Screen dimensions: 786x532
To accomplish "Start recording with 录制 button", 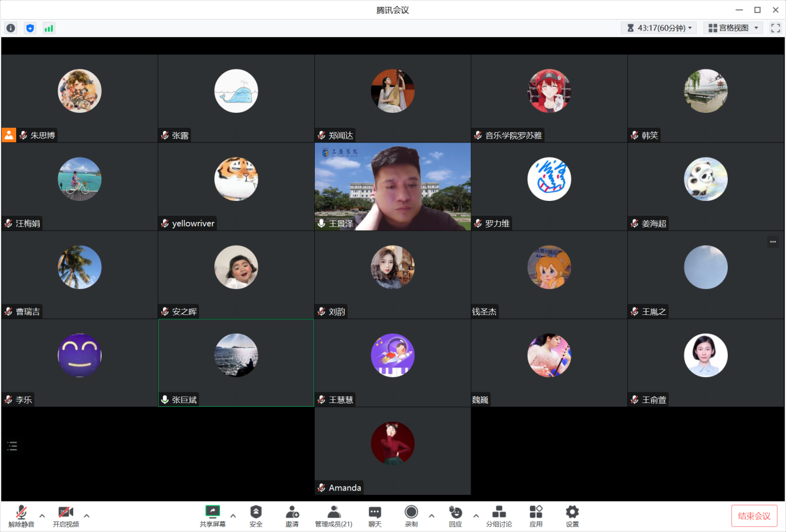I will tap(411, 515).
